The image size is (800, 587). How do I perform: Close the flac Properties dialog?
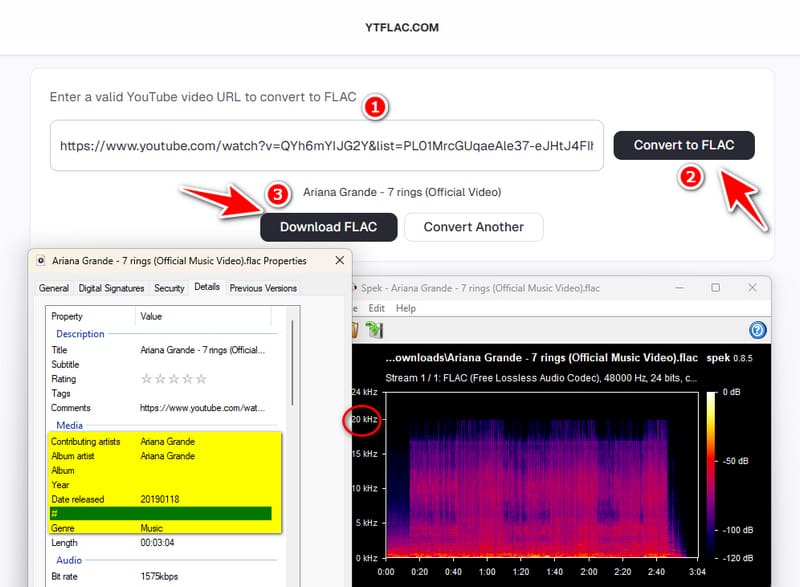[x=340, y=261]
